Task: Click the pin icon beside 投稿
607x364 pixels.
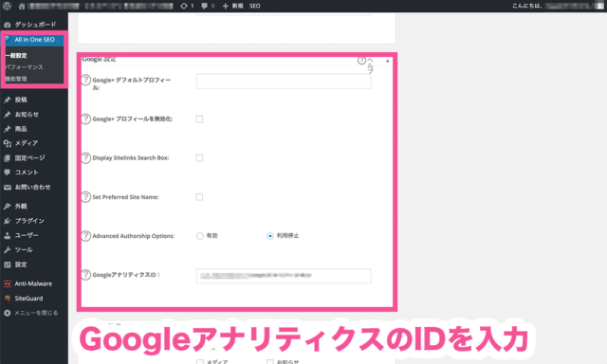Action: 7,100
